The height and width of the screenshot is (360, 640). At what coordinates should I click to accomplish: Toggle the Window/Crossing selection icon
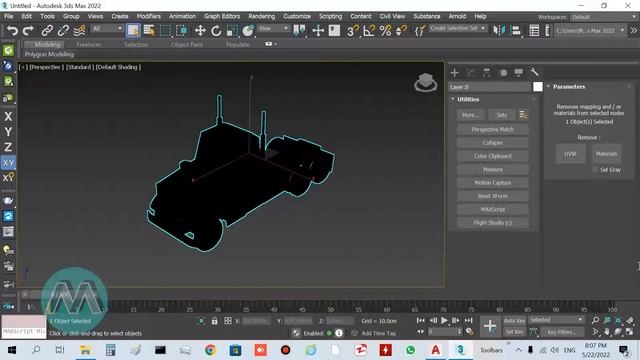(182, 31)
